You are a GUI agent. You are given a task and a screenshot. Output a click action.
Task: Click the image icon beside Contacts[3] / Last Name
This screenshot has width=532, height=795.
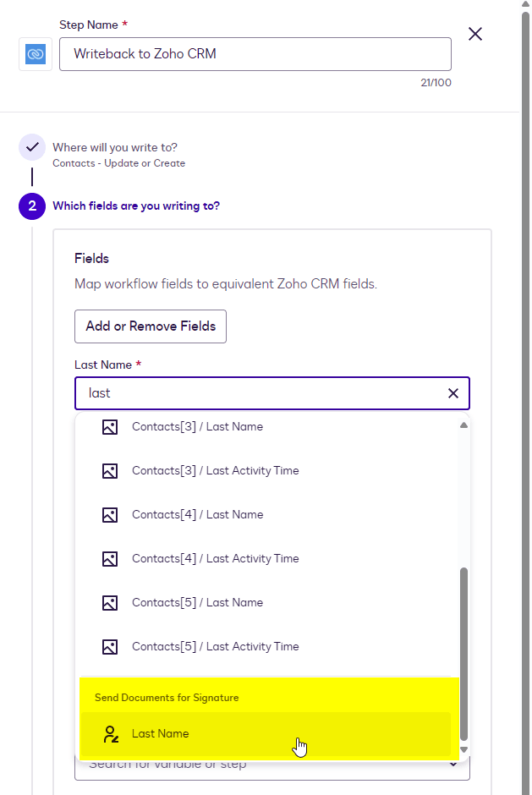pos(109,427)
